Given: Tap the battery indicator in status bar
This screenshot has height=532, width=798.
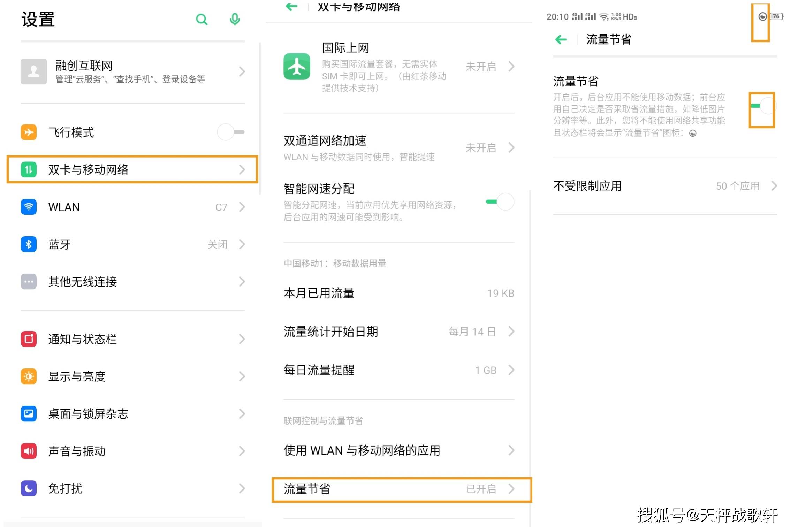Looking at the screenshot, I should point(776,16).
